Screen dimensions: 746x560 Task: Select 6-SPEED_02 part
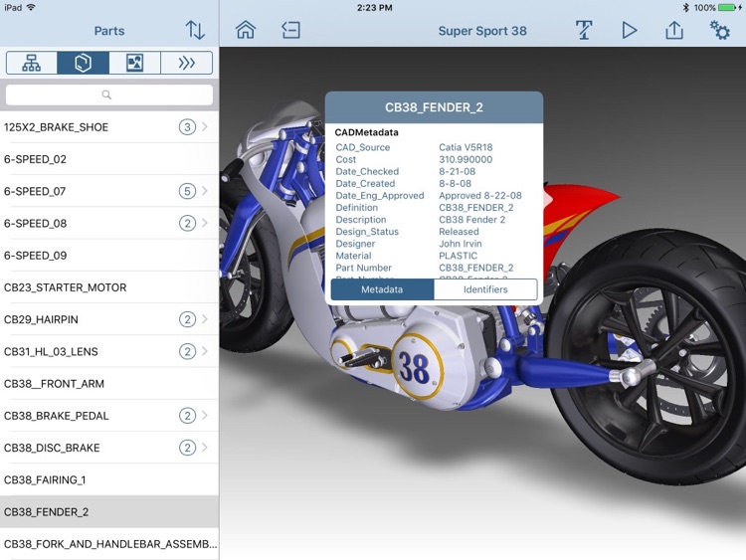tap(109, 159)
